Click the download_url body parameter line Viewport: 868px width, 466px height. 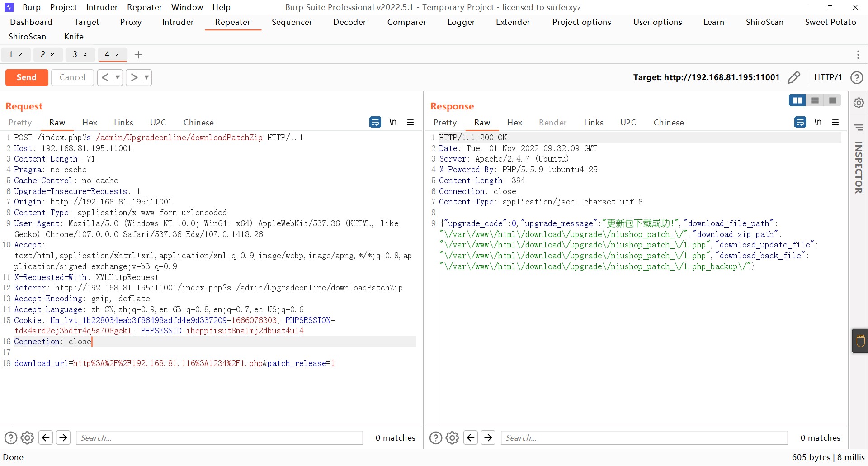[x=175, y=363]
